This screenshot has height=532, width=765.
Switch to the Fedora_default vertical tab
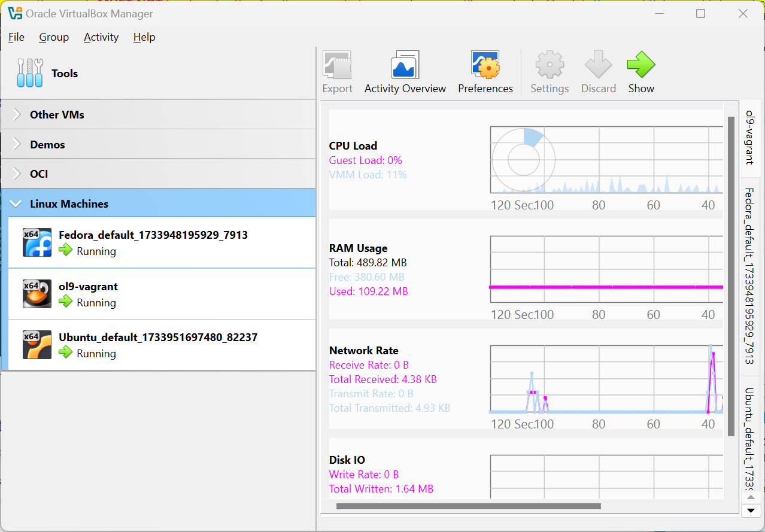pyautogui.click(x=750, y=275)
